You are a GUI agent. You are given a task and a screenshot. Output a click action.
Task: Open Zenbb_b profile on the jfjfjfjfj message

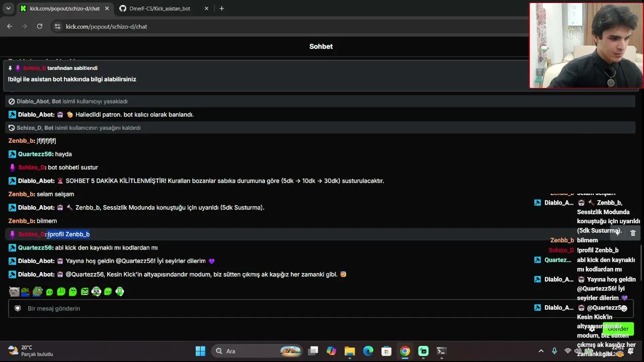[x=22, y=141]
